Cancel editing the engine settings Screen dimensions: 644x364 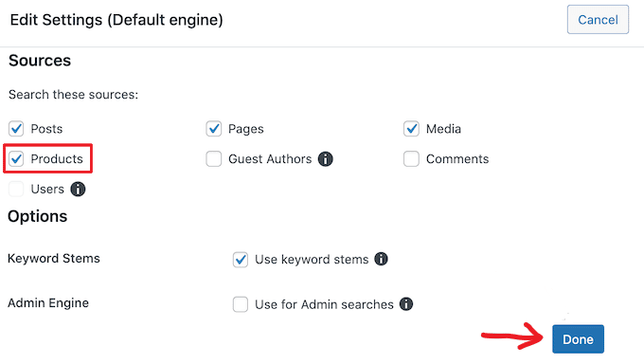[x=598, y=19]
